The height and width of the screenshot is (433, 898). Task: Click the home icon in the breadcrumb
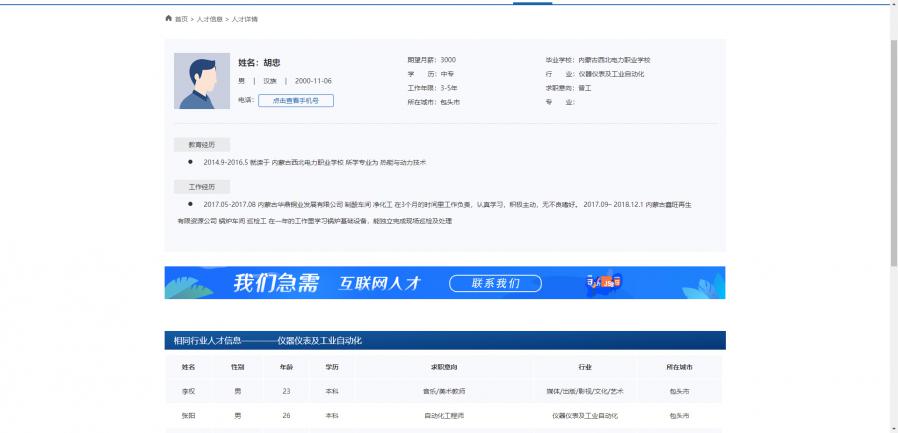(x=168, y=19)
